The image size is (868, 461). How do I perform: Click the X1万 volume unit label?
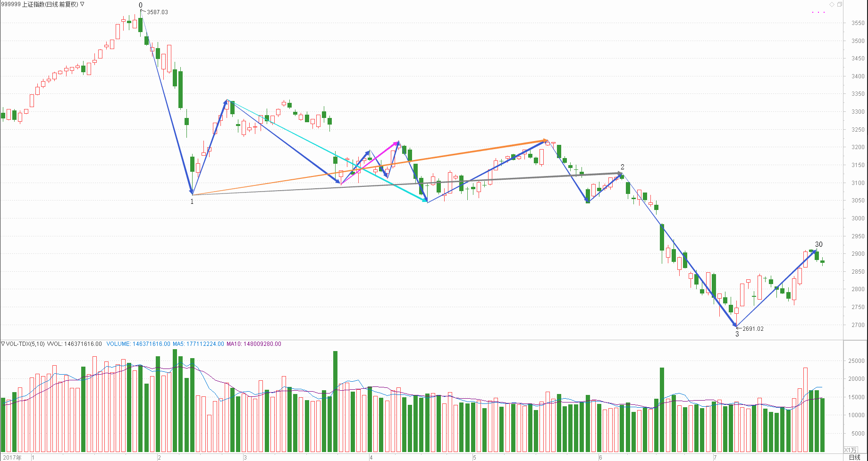850,450
